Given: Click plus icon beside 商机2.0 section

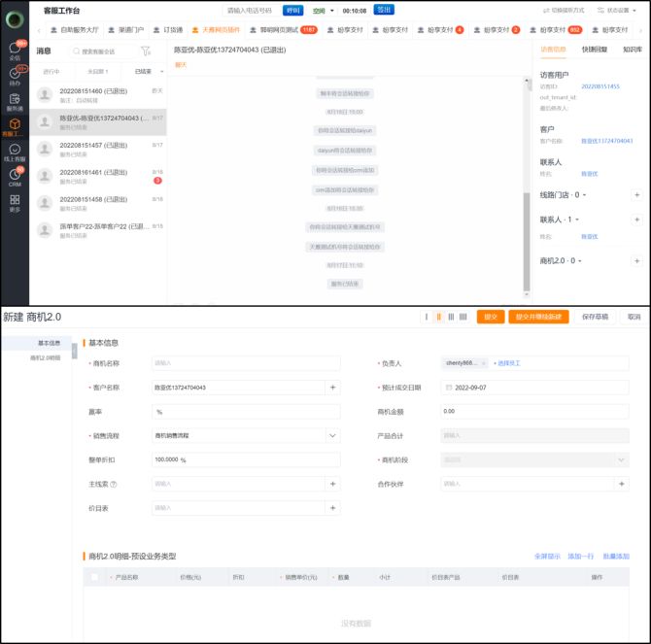Looking at the screenshot, I should (x=636, y=261).
